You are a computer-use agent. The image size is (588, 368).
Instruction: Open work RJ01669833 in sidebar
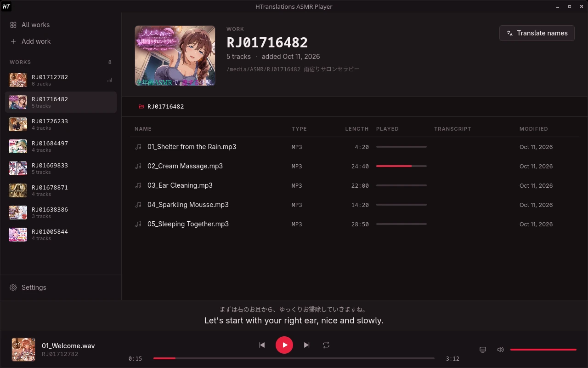[x=61, y=168]
